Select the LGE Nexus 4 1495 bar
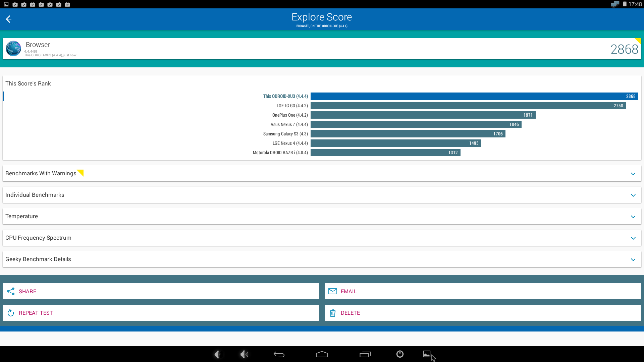 pyautogui.click(x=396, y=143)
